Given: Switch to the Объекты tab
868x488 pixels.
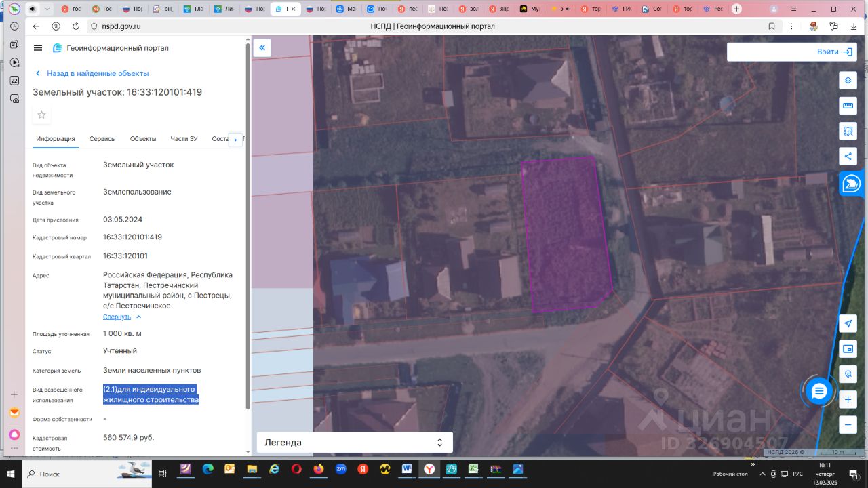Looking at the screenshot, I should click(143, 139).
